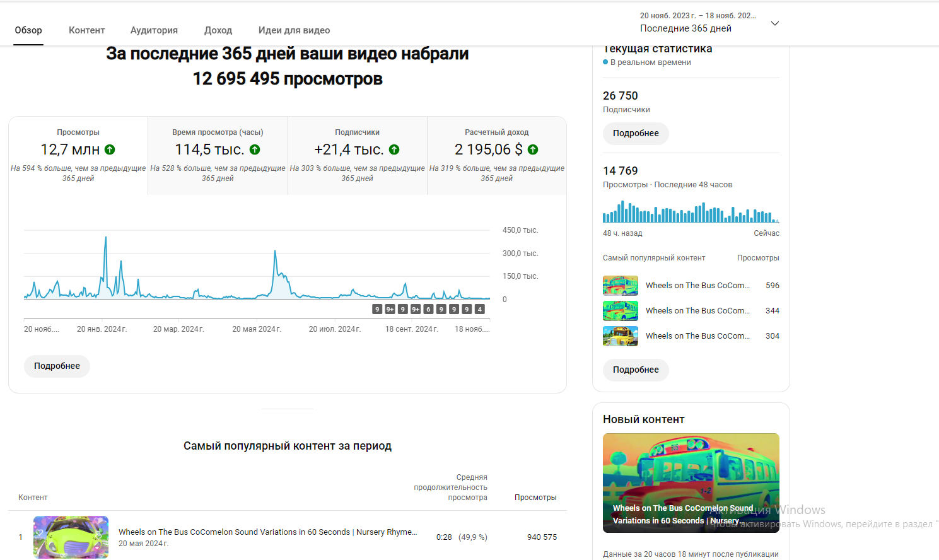The width and height of the screenshot is (939, 560).
Task: Click Подробнее under the popular content list
Action: [636, 370]
